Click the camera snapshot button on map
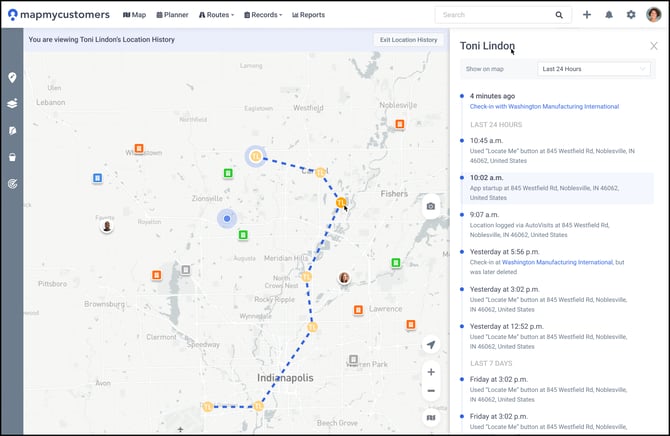This screenshot has width=670, height=436. pyautogui.click(x=430, y=206)
